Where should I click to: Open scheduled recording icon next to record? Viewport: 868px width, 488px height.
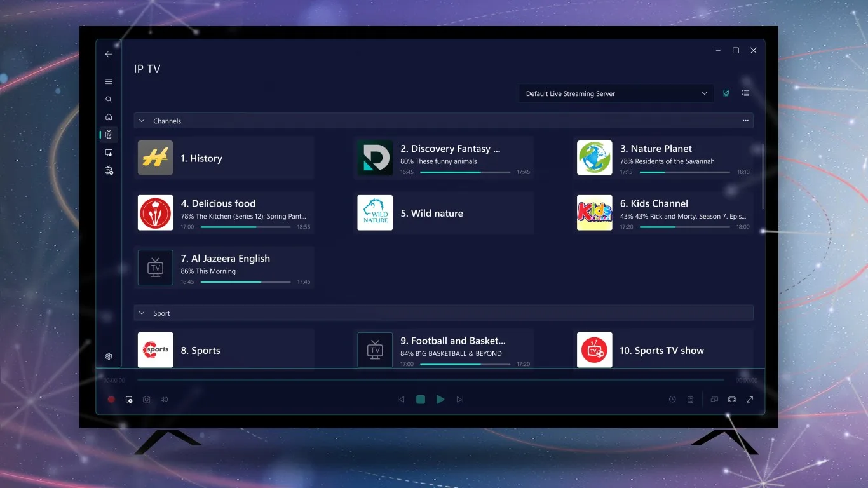tap(129, 400)
